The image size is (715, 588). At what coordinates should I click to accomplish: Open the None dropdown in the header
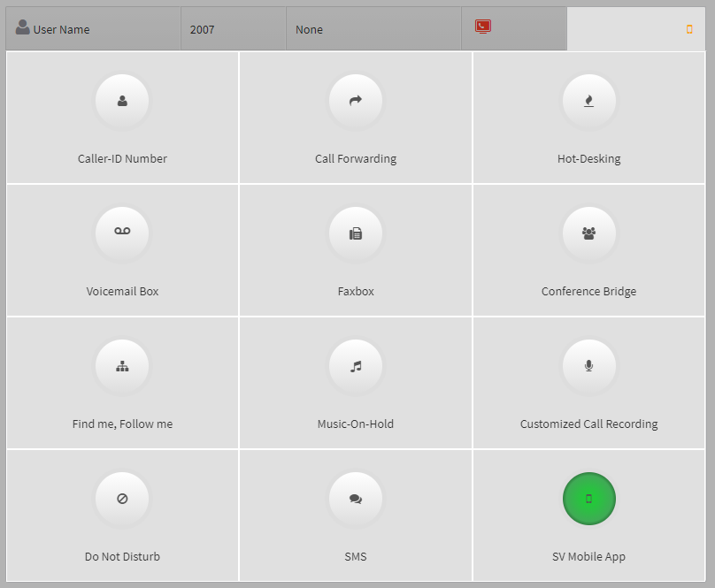[309, 29]
